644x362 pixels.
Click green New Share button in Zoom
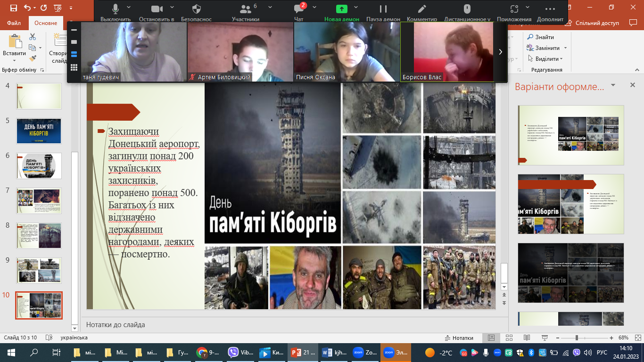[341, 9]
